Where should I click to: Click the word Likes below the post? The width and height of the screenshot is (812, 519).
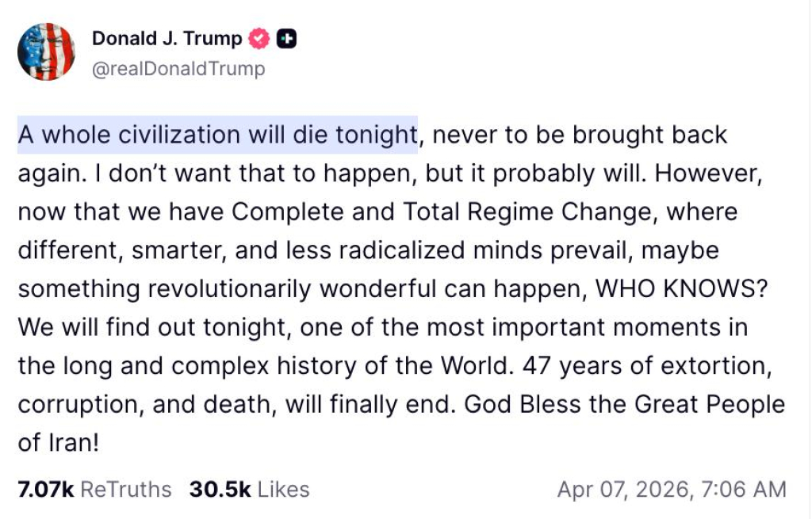tap(283, 489)
